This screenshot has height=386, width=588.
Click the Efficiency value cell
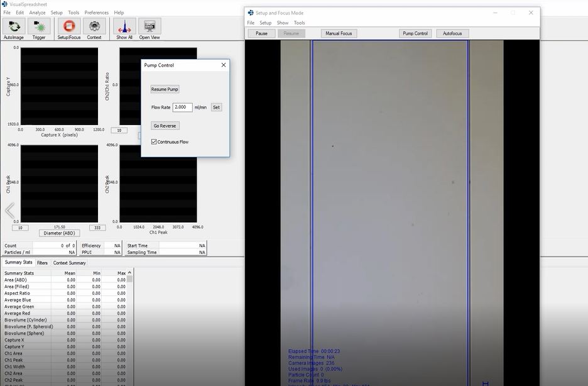pyautogui.click(x=113, y=246)
